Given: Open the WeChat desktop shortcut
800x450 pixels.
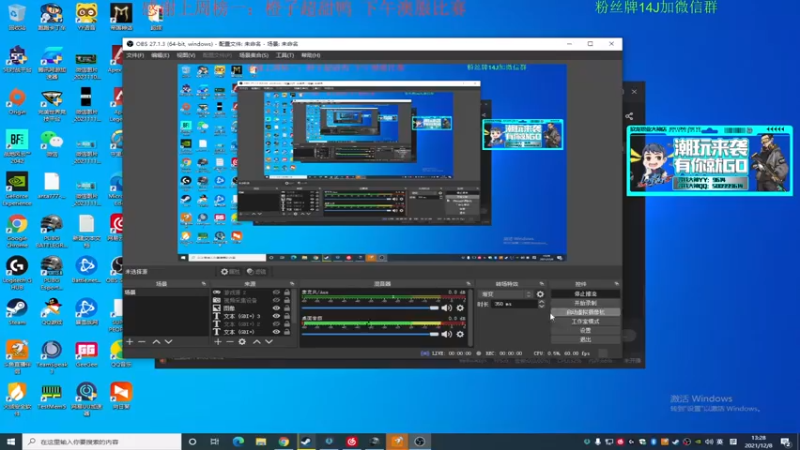Looking at the screenshot, I should coord(52,144).
